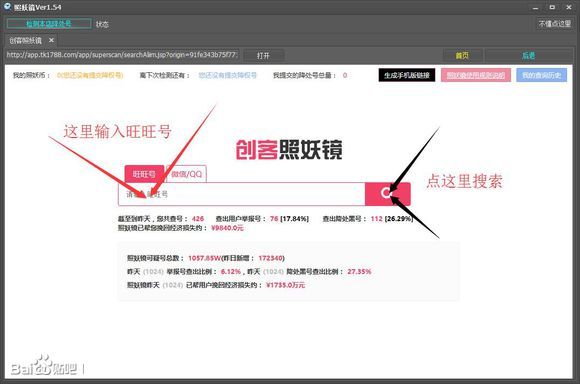The image size is (580, 384).
Task: Switch to the 微信/QQ search tab
Action: tap(186, 174)
